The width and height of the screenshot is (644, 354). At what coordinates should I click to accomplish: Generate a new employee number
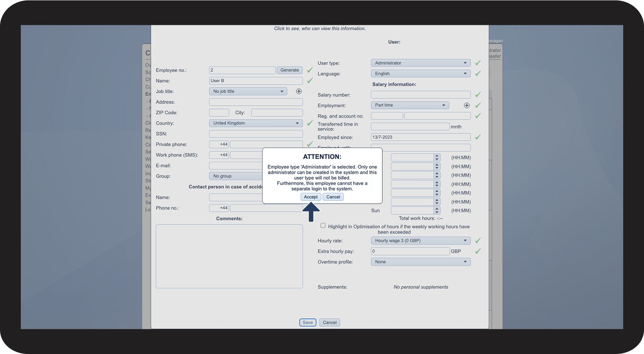point(290,70)
